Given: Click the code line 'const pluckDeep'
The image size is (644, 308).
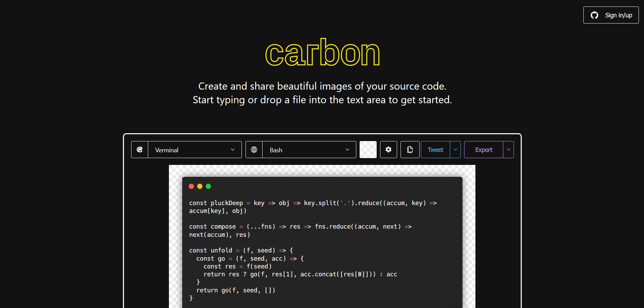Looking at the screenshot, I should (x=313, y=203).
